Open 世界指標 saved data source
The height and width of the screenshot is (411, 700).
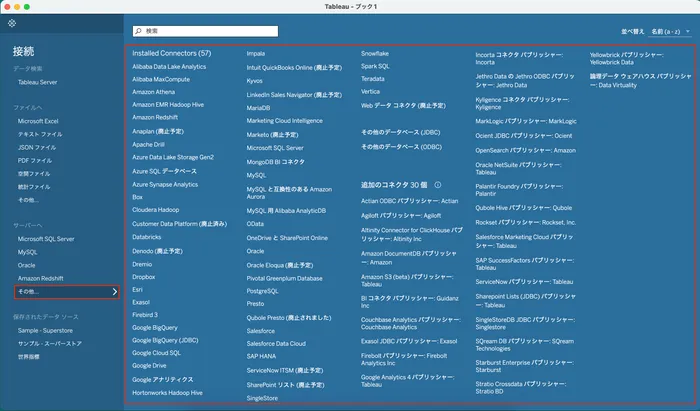tap(29, 357)
